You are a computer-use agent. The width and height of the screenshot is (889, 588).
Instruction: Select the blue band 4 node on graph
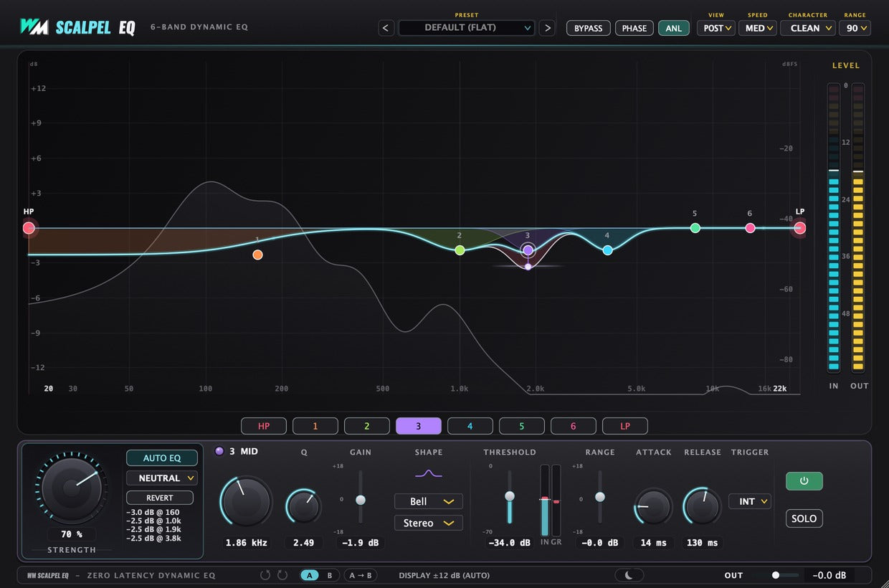click(x=607, y=250)
